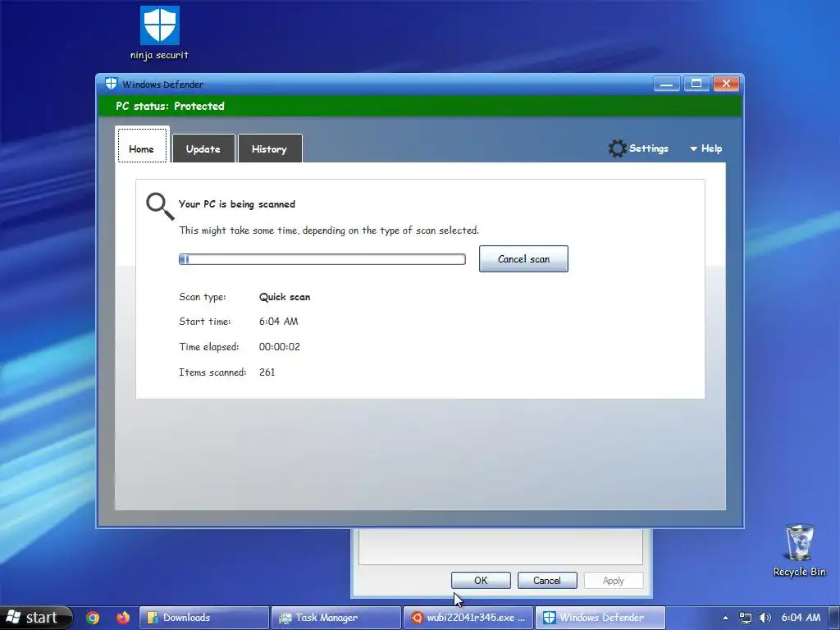Open the ninja securit desktop shortcut
The image size is (840, 630).
[160, 32]
